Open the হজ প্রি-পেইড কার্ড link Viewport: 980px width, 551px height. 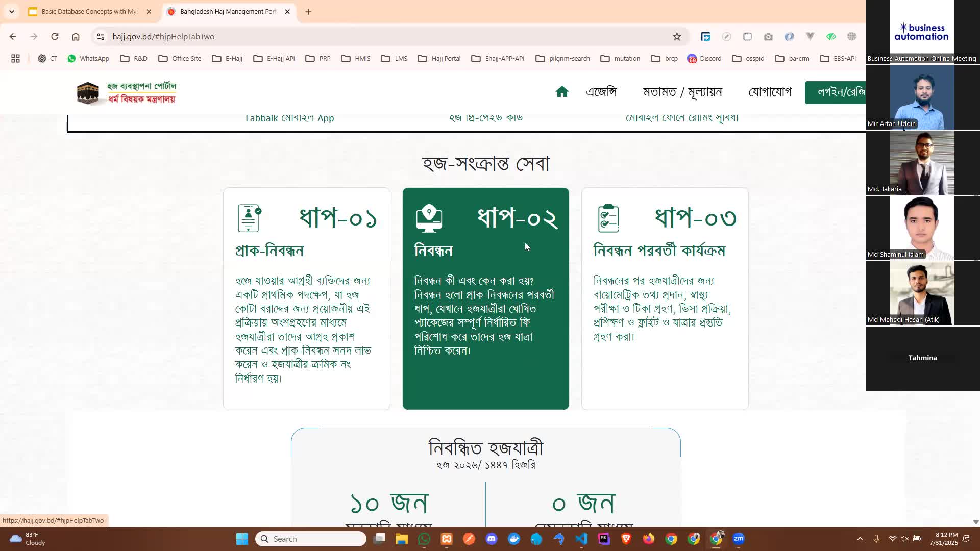(485, 118)
